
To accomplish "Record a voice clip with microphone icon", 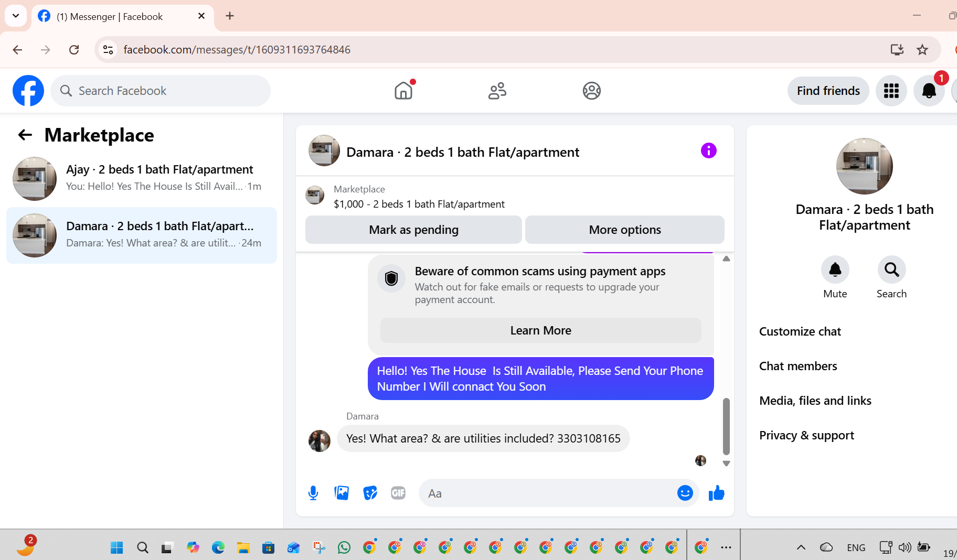I will click(313, 493).
